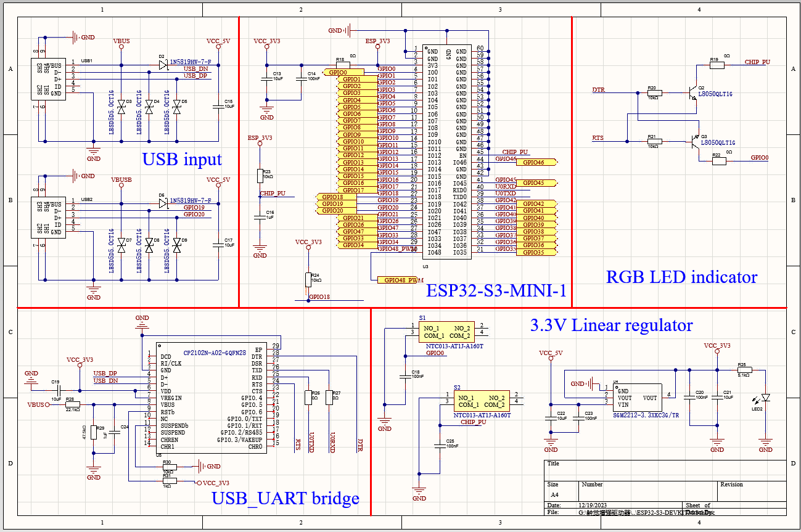Select resistor R21 on the RTS line
Image resolution: width=801 pixels, height=532 pixels.
click(x=654, y=141)
